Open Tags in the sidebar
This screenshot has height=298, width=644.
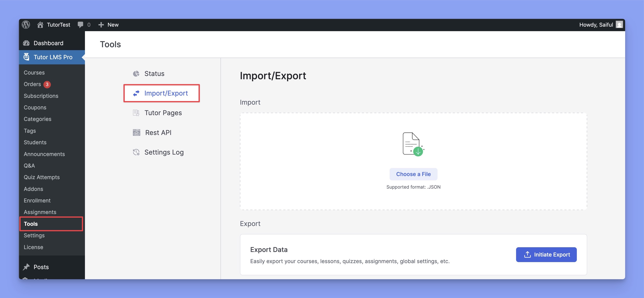(30, 131)
